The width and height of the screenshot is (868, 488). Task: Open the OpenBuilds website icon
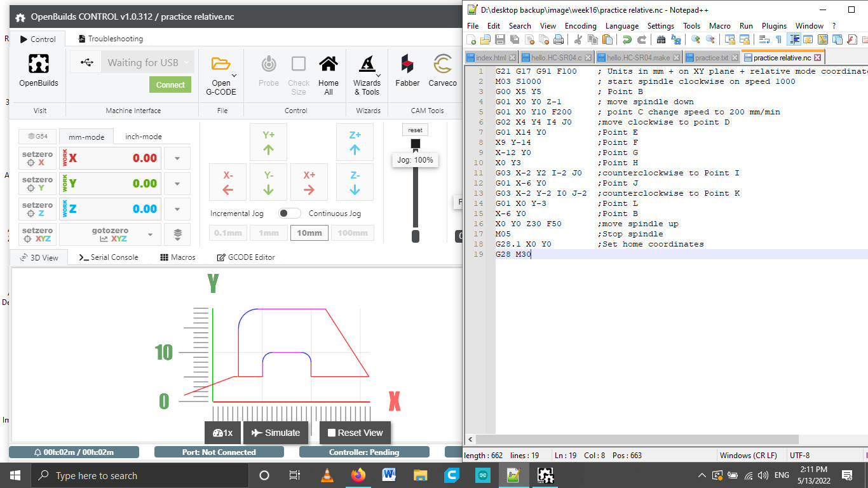coord(39,64)
